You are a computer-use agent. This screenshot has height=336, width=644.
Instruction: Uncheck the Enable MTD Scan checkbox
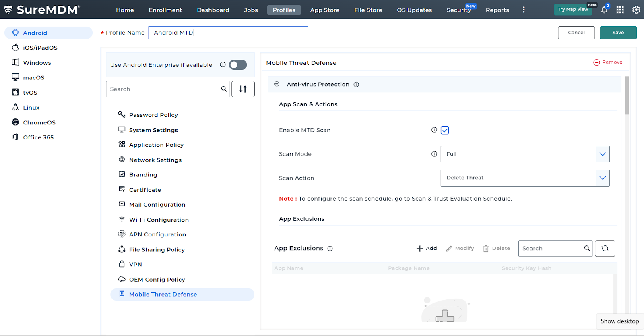point(445,130)
